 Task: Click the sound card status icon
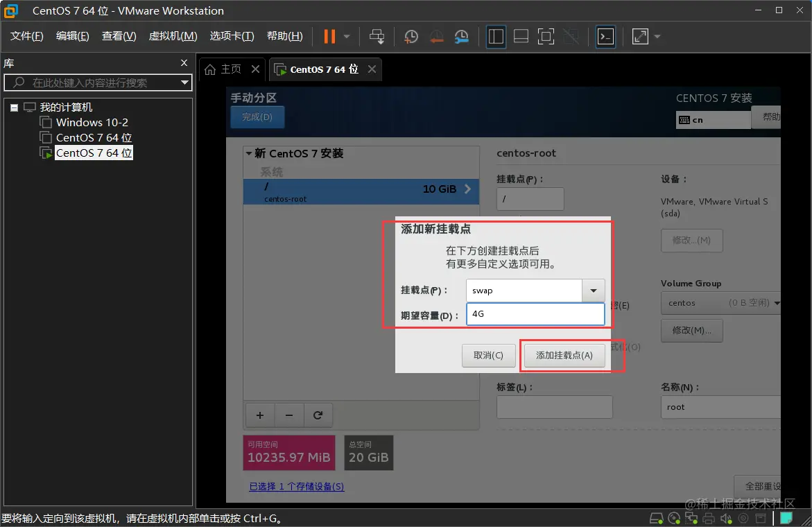pos(726,518)
